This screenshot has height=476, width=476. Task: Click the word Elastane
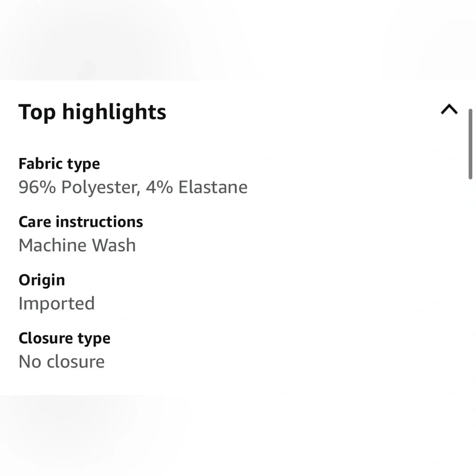(x=213, y=187)
